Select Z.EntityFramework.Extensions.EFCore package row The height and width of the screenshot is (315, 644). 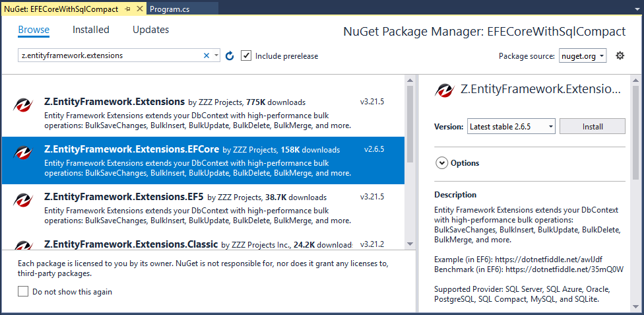(x=203, y=160)
